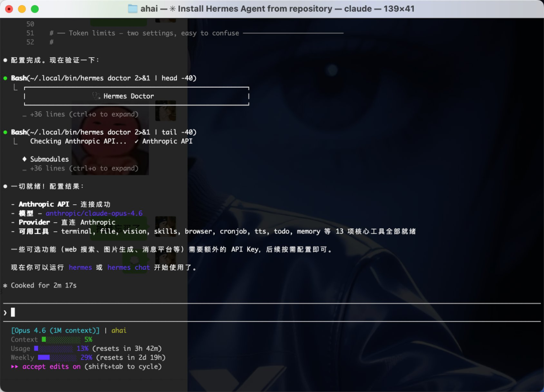Click the optional features API Key note line
Image resolution: width=544 pixels, height=392 pixels.
[x=172, y=250]
